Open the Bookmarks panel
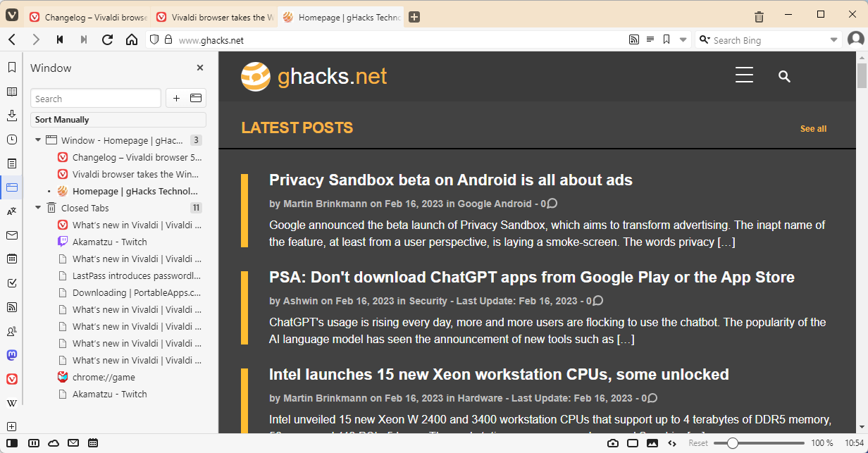Image resolution: width=868 pixels, height=453 pixels. (12, 68)
